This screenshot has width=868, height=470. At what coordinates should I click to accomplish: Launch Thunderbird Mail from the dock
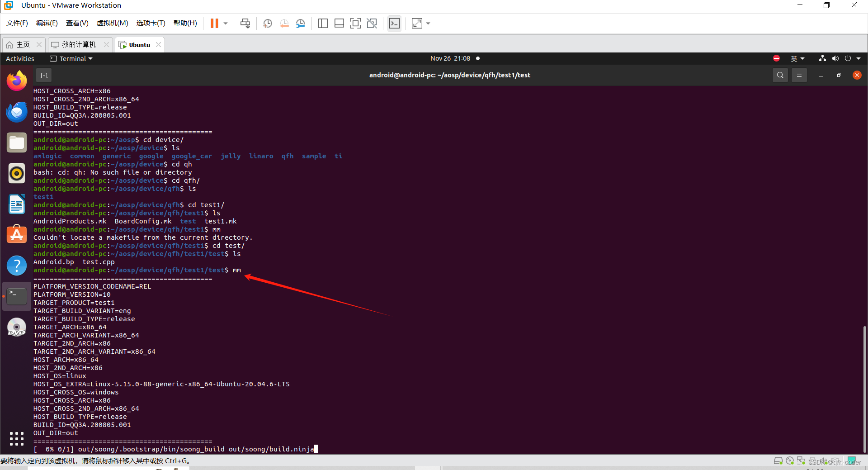pyautogui.click(x=17, y=112)
